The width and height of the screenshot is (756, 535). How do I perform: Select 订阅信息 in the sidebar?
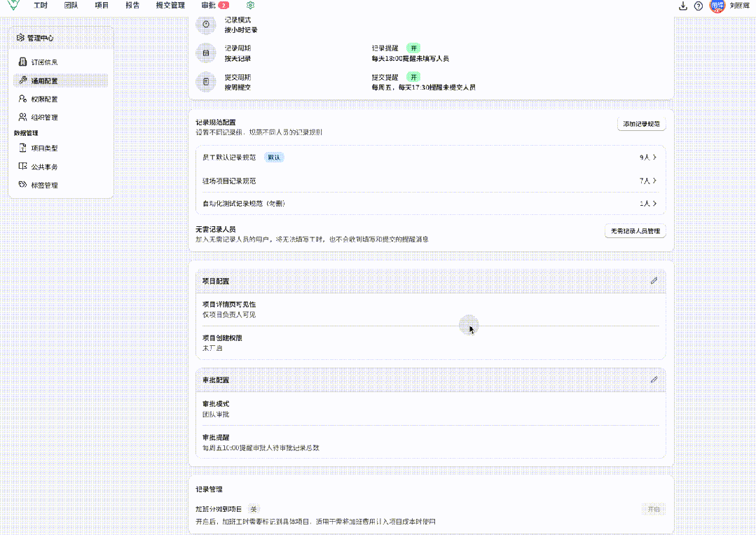61,62
